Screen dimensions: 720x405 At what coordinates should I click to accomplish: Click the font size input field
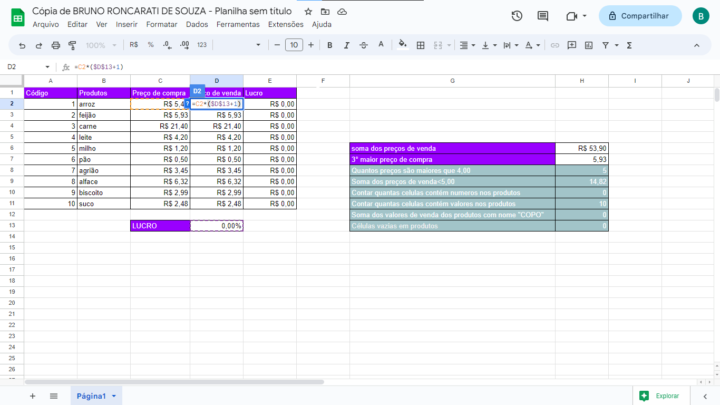pyautogui.click(x=294, y=45)
